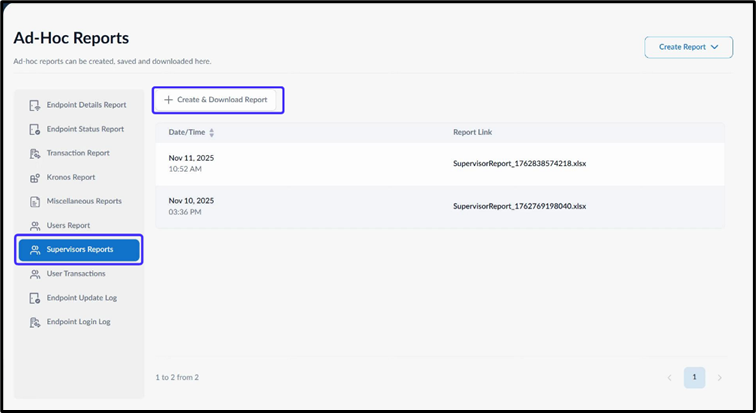Image resolution: width=756 pixels, height=413 pixels.
Task: Click the Ad-Hoc Reports page title
Action: tap(71, 38)
